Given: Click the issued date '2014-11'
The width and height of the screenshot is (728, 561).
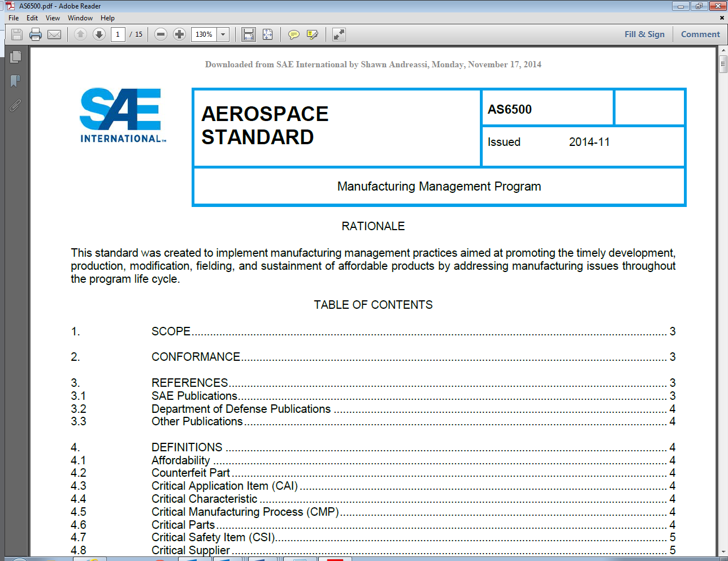Looking at the screenshot, I should click(590, 143).
